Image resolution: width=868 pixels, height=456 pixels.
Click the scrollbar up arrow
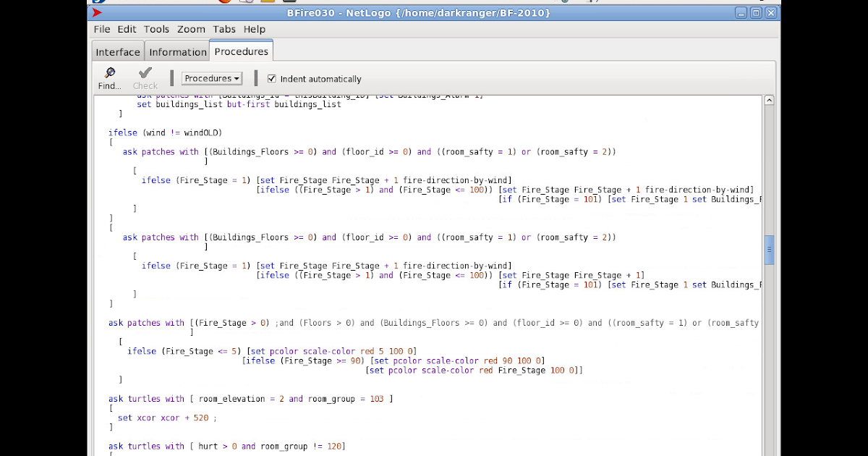pos(769,100)
